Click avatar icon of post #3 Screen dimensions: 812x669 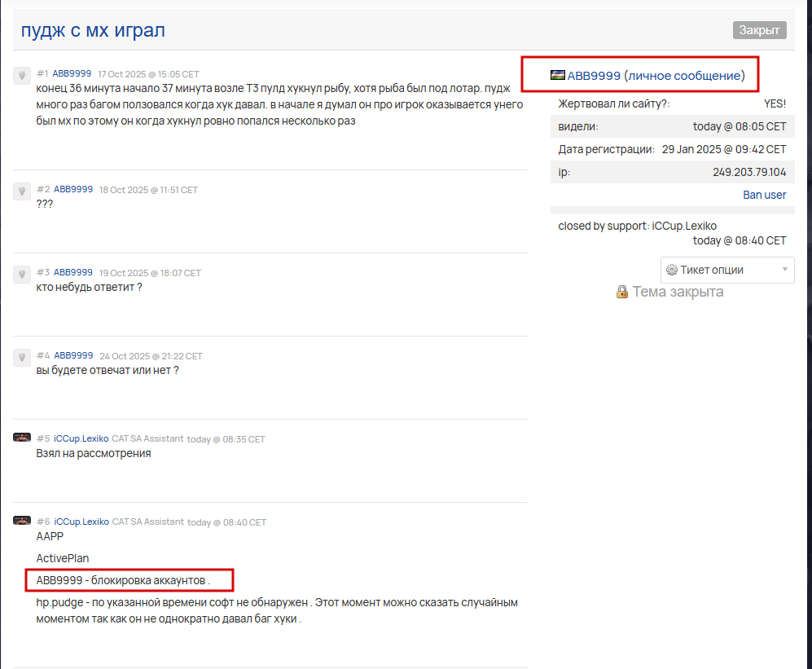click(x=22, y=274)
